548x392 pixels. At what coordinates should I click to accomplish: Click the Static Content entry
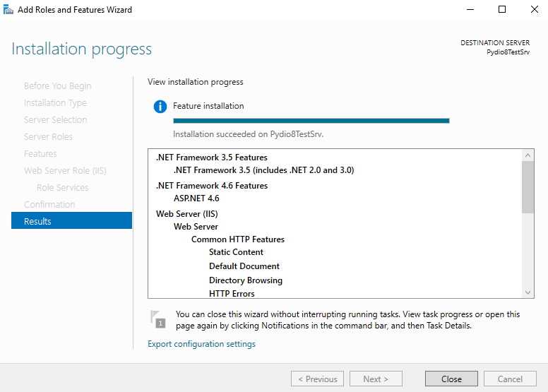coord(236,252)
